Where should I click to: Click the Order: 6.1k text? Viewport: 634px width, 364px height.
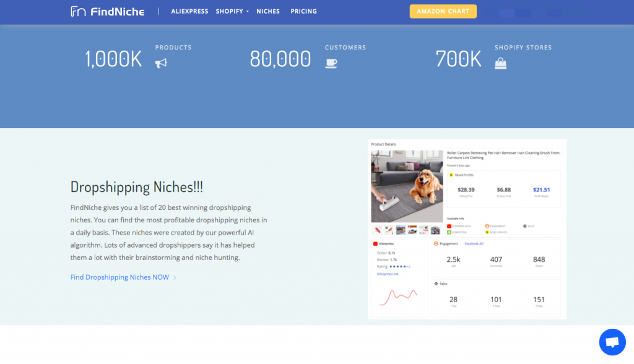click(x=386, y=253)
